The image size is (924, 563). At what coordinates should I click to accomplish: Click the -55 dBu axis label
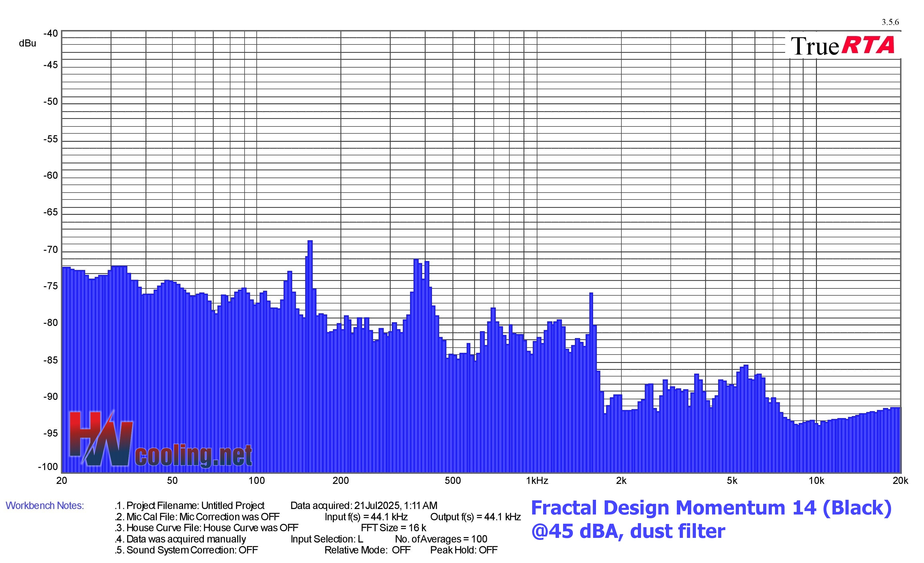[51, 139]
